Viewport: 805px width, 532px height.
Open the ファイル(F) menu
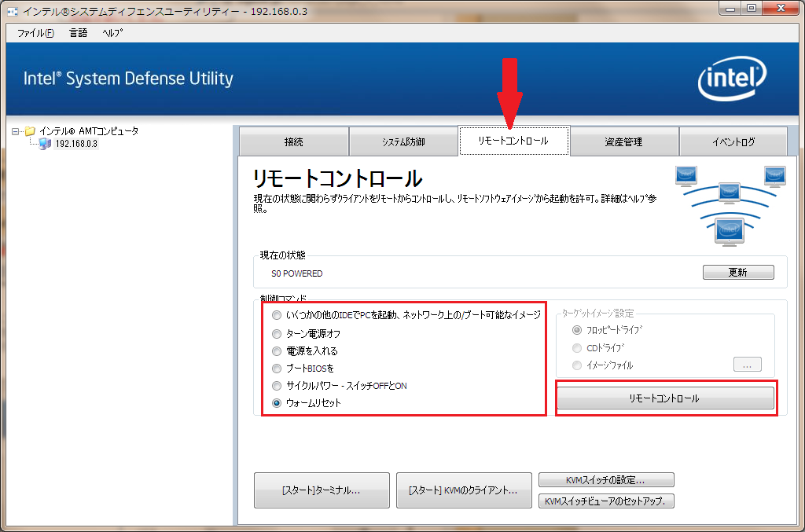click(35, 33)
